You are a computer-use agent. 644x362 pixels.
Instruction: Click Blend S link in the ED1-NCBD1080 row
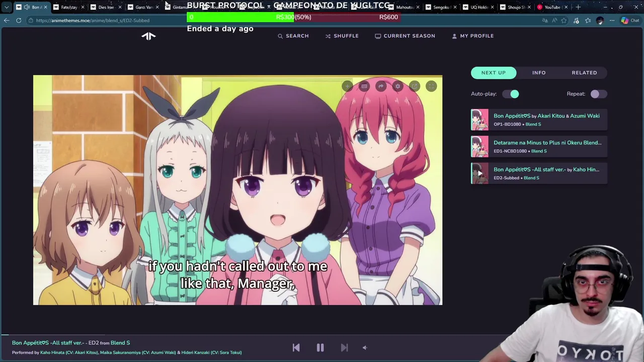538,151
